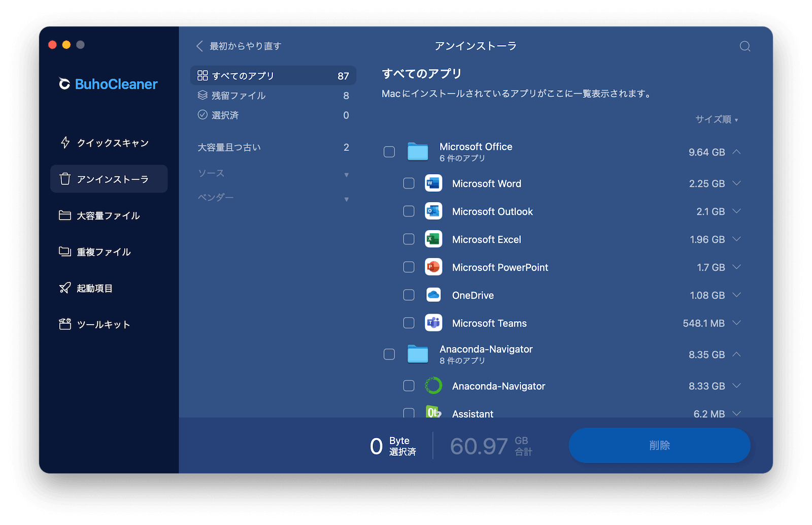Viewport: 812px width, 525px height.
Task: Select the Microsoft Excel checkbox
Action: pos(409,239)
